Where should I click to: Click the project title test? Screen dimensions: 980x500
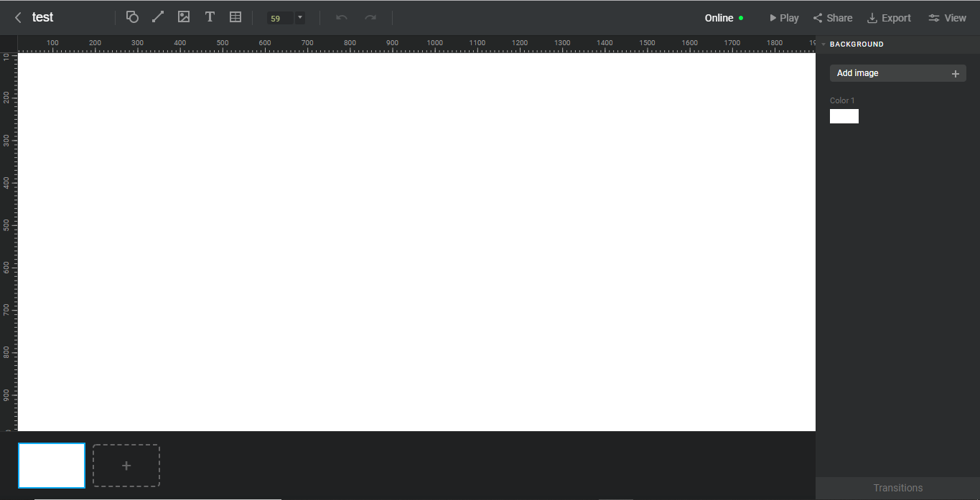(x=43, y=17)
